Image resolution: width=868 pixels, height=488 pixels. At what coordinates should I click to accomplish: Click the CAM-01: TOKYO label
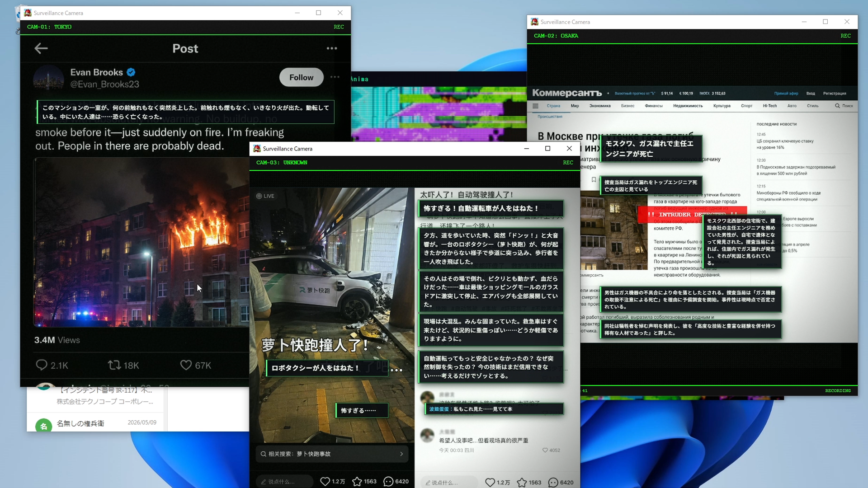pos(49,27)
